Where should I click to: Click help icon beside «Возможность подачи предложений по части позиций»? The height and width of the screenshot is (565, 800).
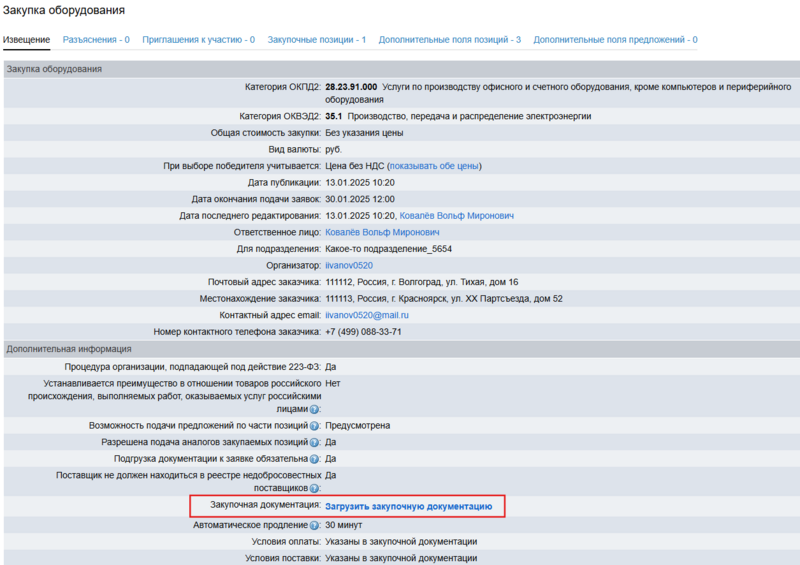point(314,426)
